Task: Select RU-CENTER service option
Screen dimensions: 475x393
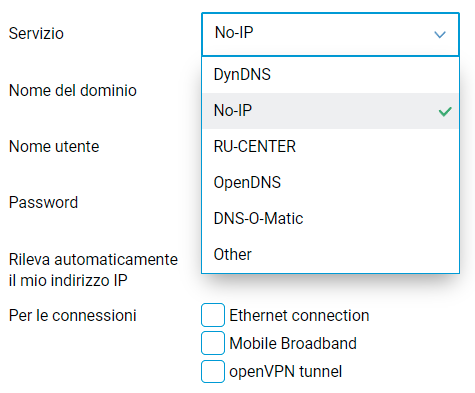Action: pyautogui.click(x=330, y=147)
